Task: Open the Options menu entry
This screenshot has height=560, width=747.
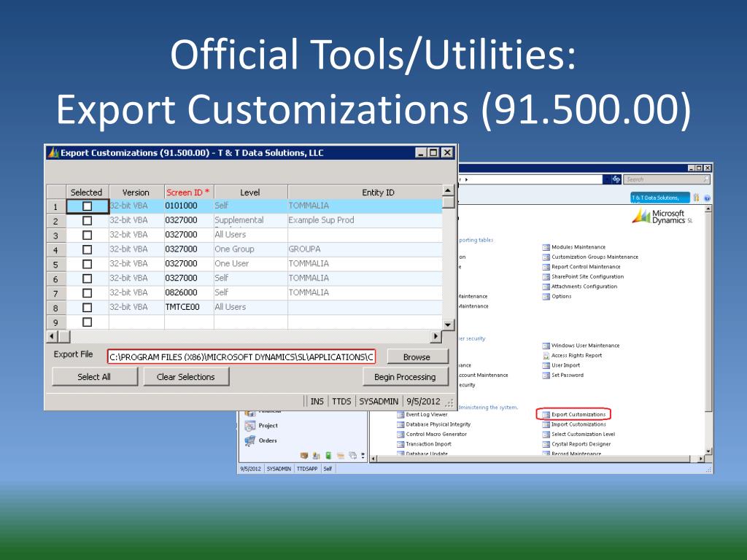Action: point(557,297)
